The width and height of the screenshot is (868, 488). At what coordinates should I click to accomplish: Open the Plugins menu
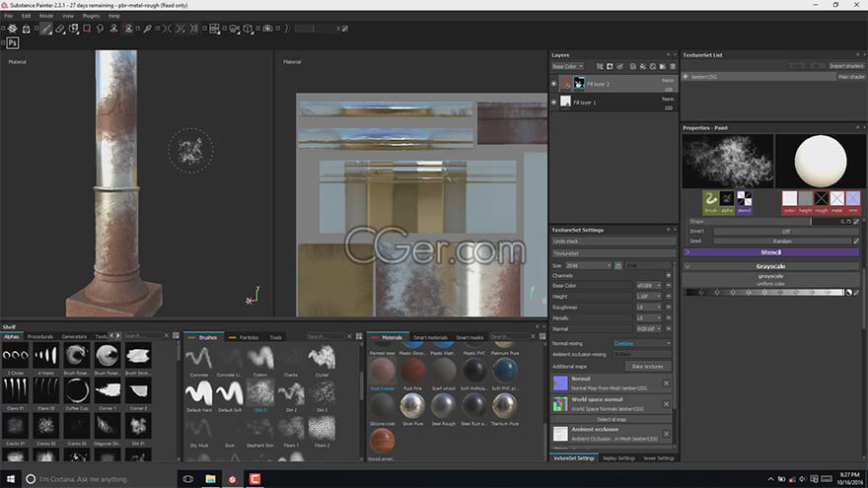pos(91,16)
